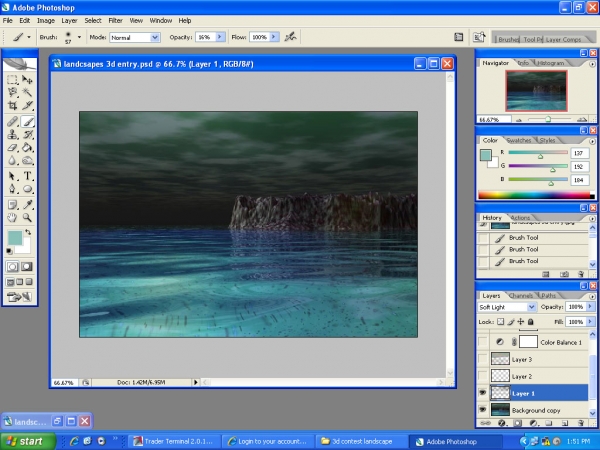Switch to Trader Terminal in taskbar
The width and height of the screenshot is (600, 450).
coord(173,441)
